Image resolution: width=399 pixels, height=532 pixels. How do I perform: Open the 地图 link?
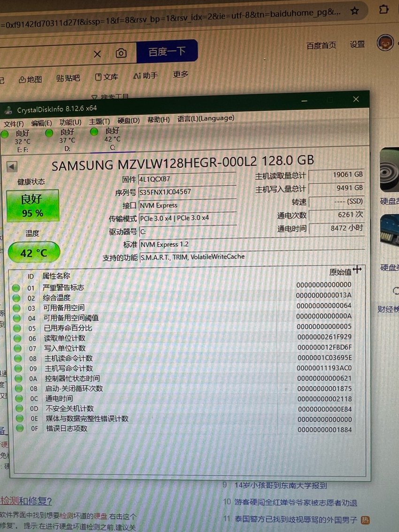(x=31, y=79)
